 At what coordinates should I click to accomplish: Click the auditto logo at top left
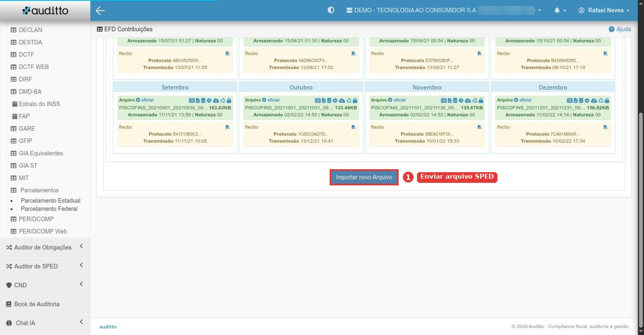click(45, 11)
